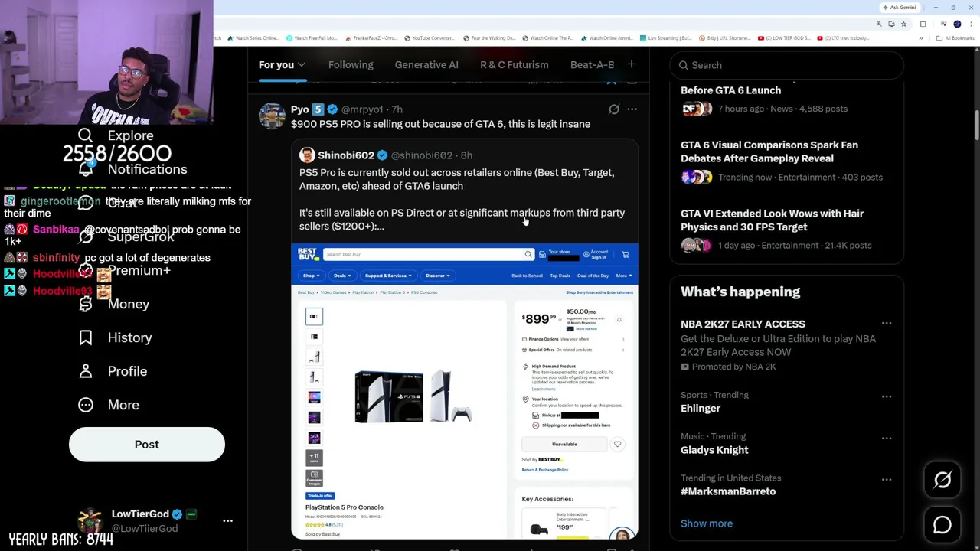Click the Ask Gemini button

(x=899, y=8)
